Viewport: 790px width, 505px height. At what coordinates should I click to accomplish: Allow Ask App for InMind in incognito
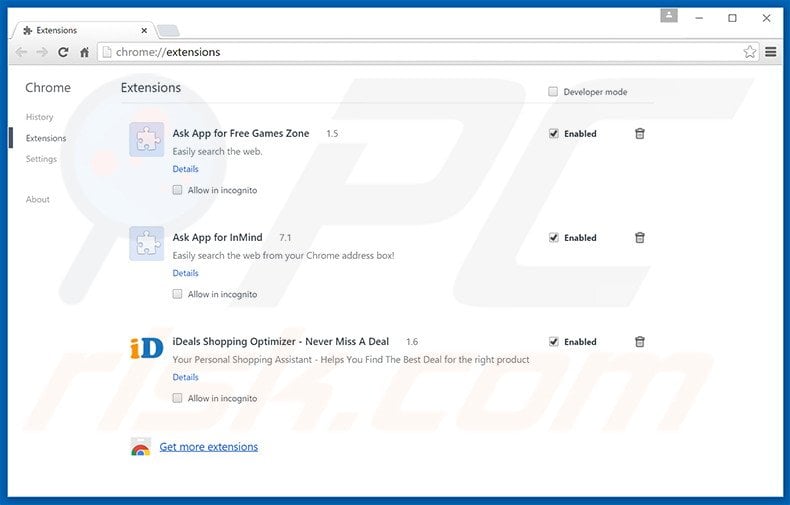[x=177, y=294]
